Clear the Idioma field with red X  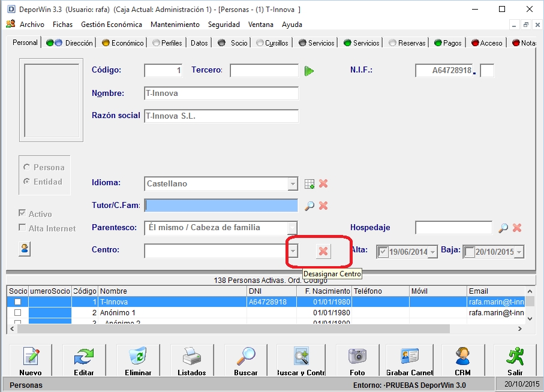point(323,183)
